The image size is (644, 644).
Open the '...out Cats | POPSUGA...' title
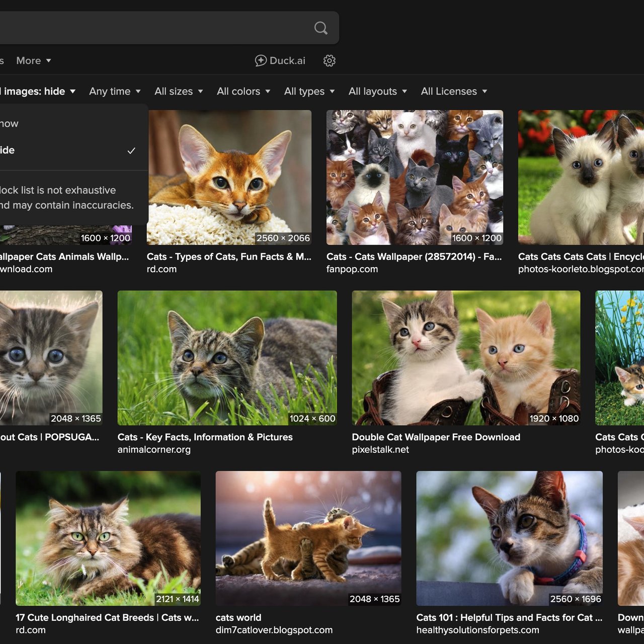pos(50,437)
